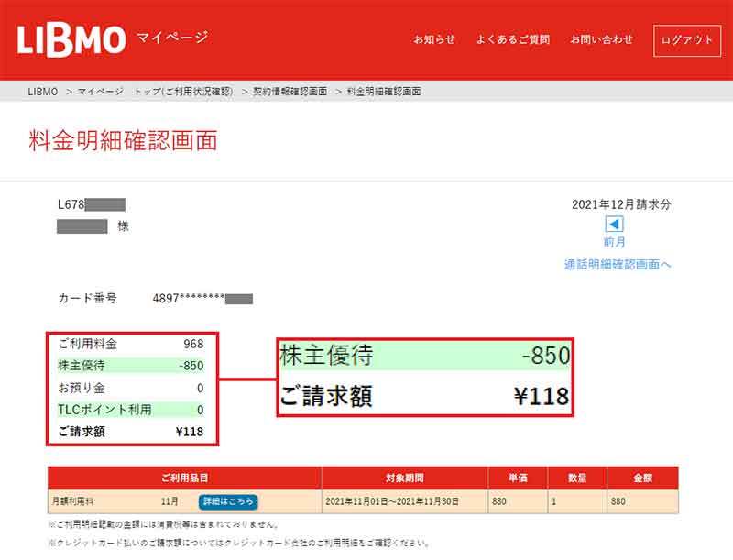Click the 消費税 footnote about ご利用明細
Viewport: 733px width, 560px height.
(164, 524)
